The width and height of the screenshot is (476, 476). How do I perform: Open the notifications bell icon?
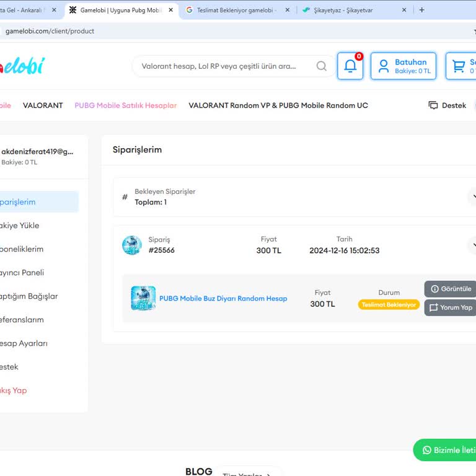click(x=350, y=66)
